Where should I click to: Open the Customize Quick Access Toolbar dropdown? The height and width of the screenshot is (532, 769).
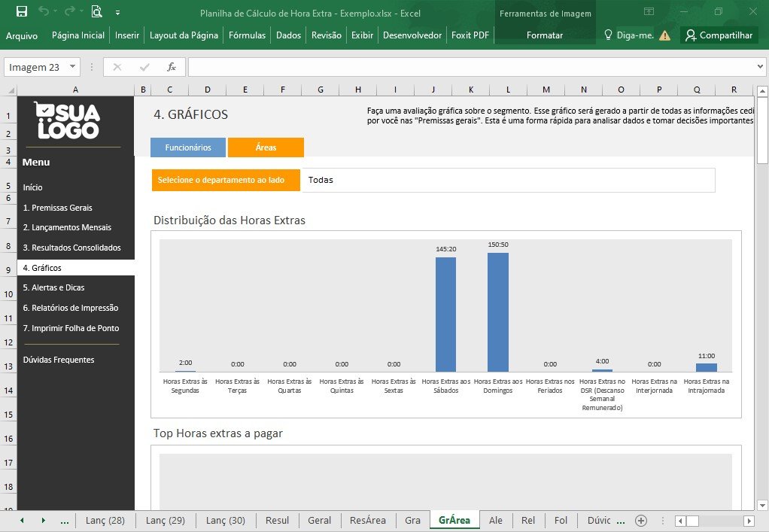pyautogui.click(x=117, y=13)
